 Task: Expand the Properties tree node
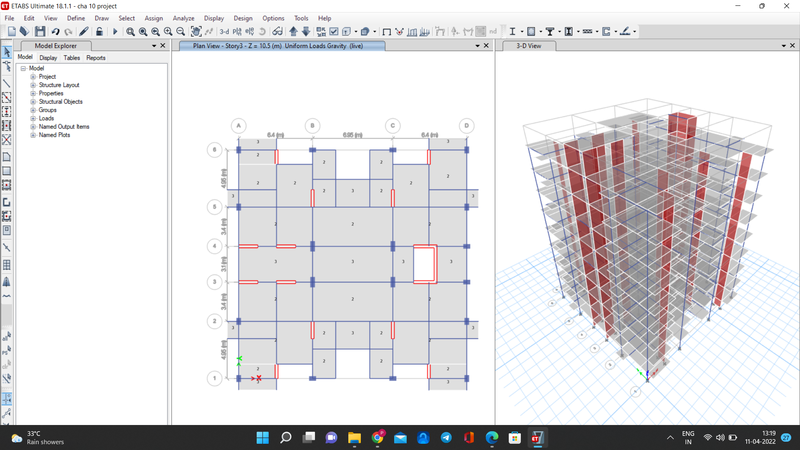33,93
